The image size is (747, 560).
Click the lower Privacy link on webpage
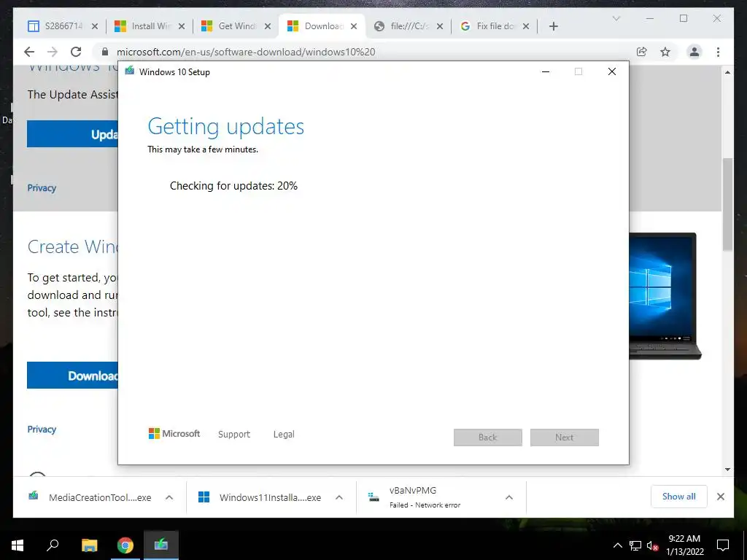tap(42, 429)
